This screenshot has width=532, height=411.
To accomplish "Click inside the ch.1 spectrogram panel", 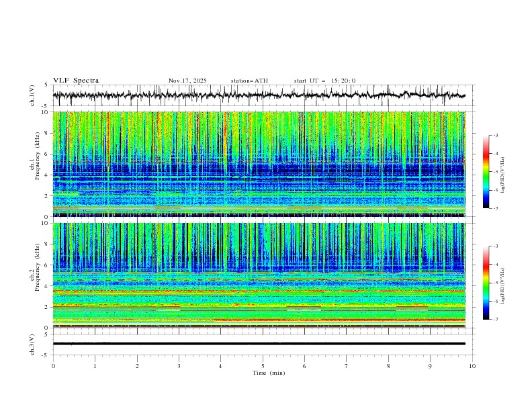I will coord(259,164).
